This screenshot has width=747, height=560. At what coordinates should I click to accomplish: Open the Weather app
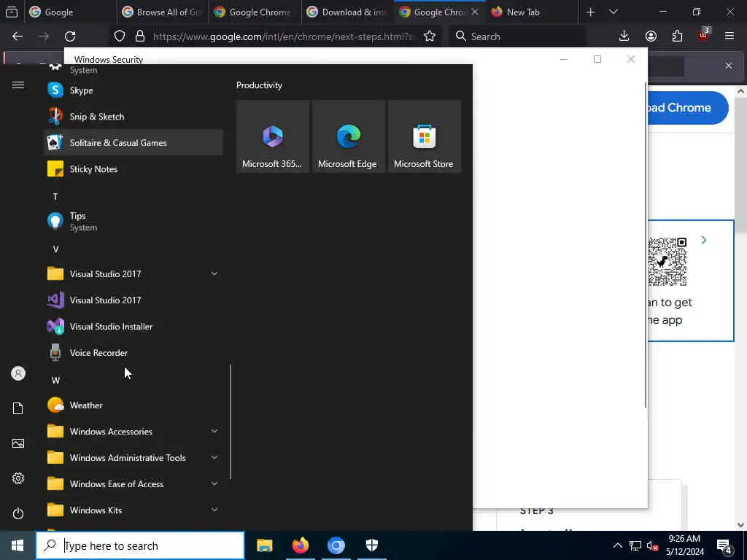coord(133,405)
